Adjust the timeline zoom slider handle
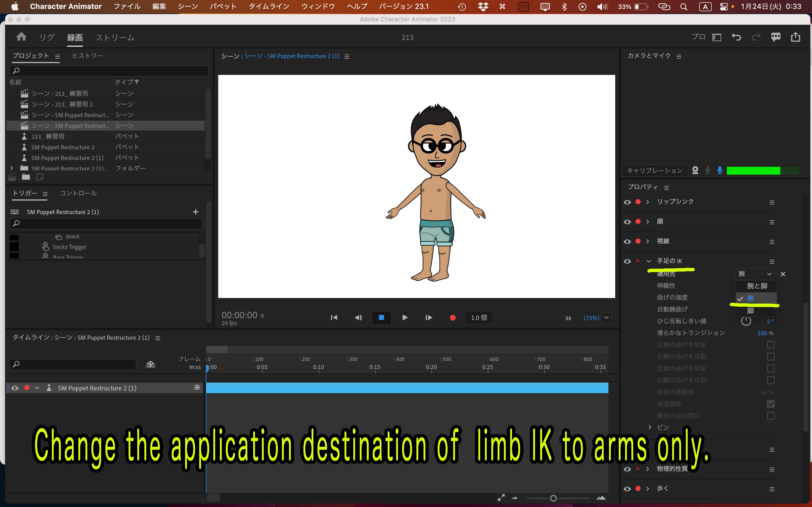 pyautogui.click(x=553, y=498)
